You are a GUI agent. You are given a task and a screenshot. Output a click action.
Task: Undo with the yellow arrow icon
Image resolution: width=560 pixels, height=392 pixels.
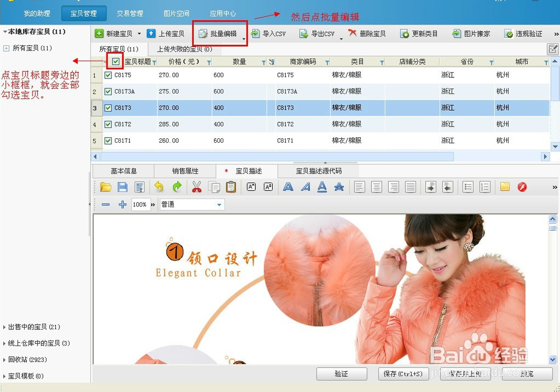click(158, 186)
